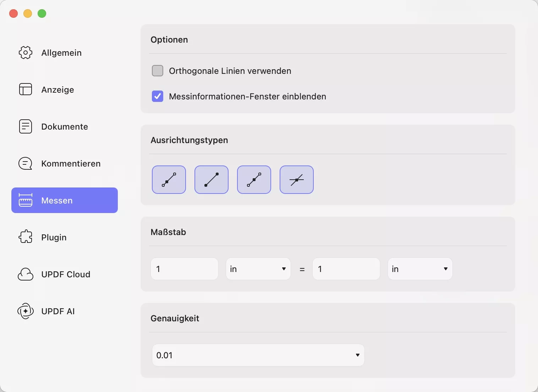Enable Orthogonale Linien verwenden checkbox
The height and width of the screenshot is (392, 538).
coord(158,71)
